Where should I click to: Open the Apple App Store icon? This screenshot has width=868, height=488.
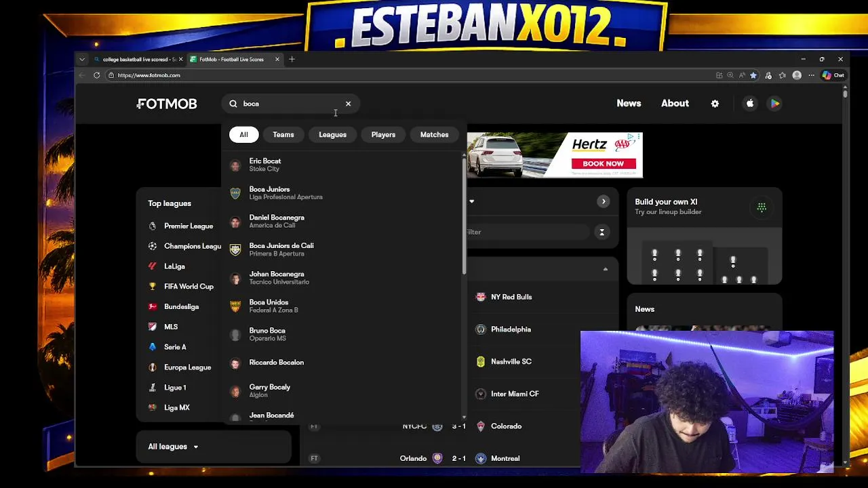(750, 104)
